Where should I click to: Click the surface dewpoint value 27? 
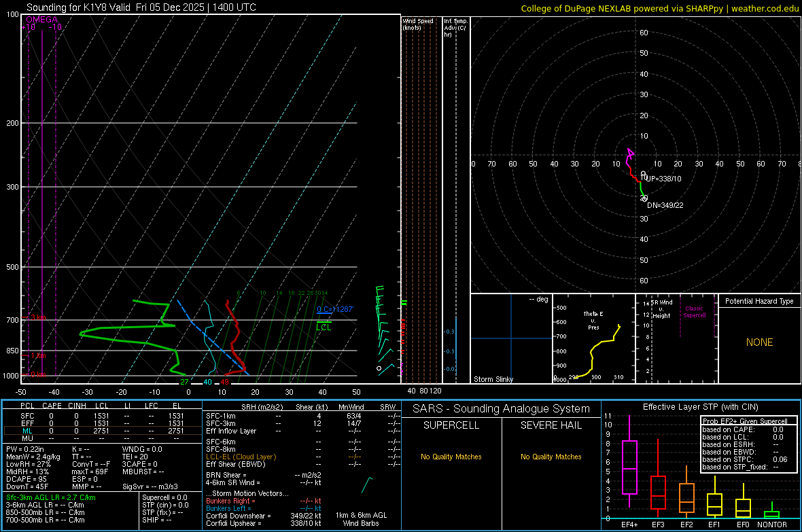point(184,382)
